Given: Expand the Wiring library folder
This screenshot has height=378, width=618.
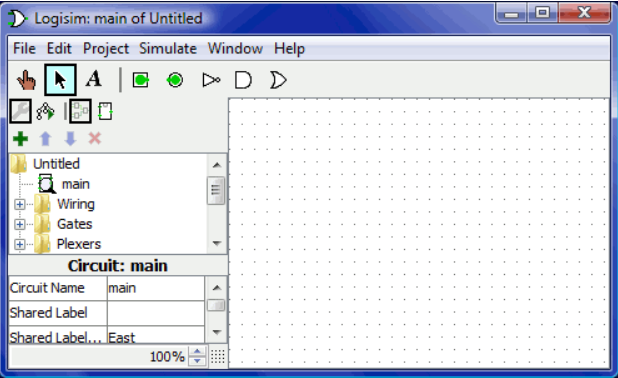Looking at the screenshot, I should [19, 204].
